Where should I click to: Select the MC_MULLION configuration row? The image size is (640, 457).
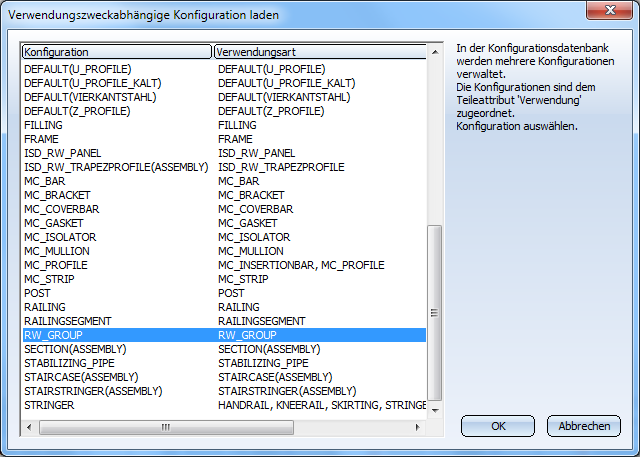(x=224, y=251)
